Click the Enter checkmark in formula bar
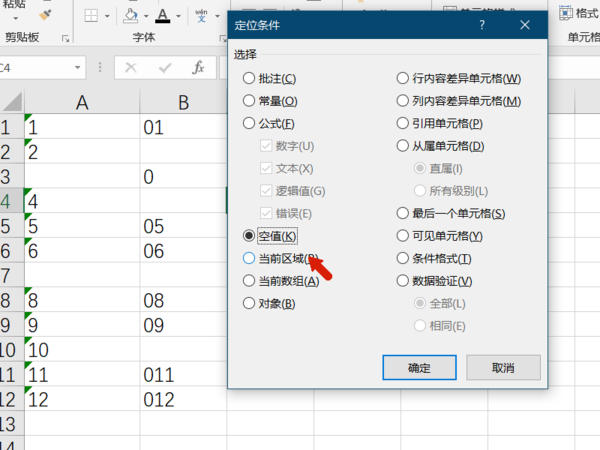600x450 pixels. pos(165,68)
